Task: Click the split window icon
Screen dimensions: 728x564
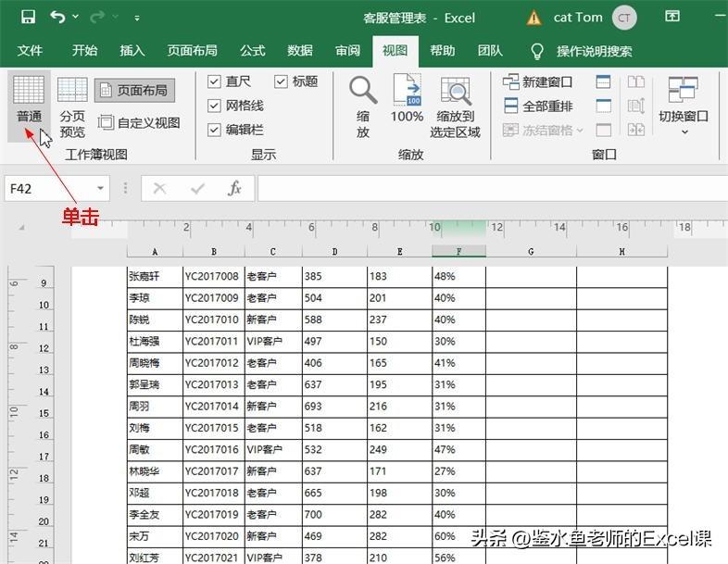Action: (603, 82)
